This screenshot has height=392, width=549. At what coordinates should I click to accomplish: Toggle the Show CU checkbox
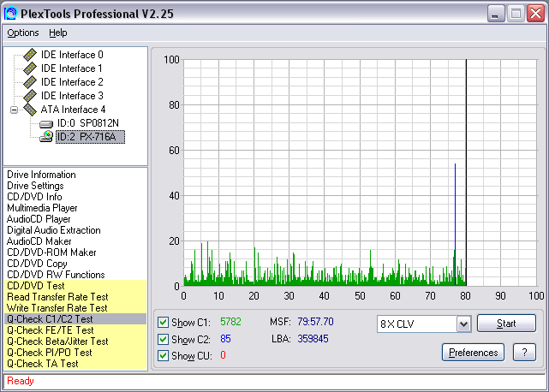(x=163, y=355)
